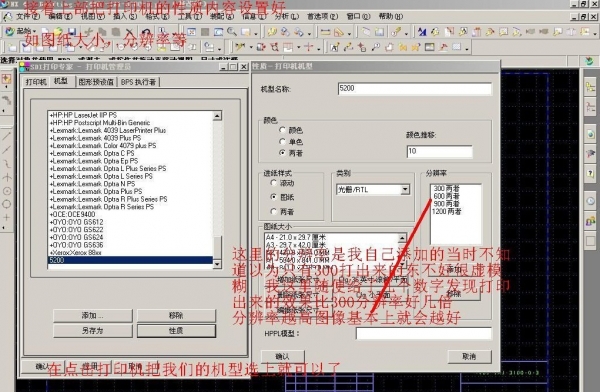Click paper size list scroll-up arrow
This screenshot has height=392, width=600.
[x=402, y=238]
